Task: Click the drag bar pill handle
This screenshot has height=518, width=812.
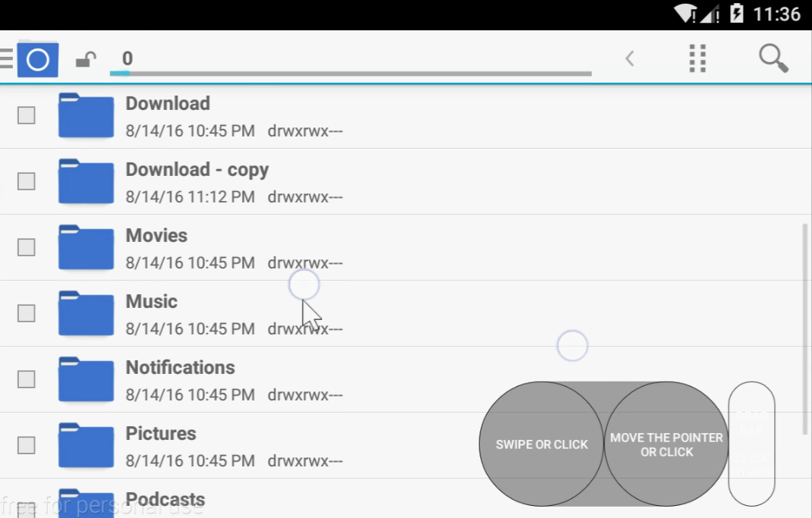Action: tap(751, 444)
